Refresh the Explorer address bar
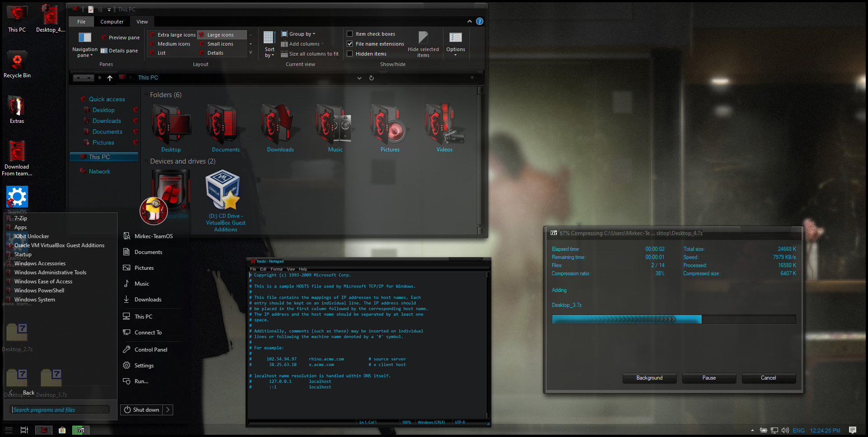 pos(372,78)
